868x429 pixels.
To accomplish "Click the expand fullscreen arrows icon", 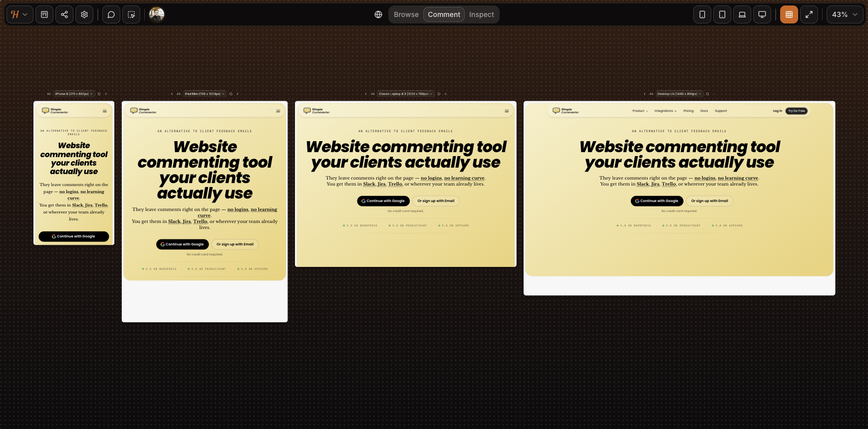I will (809, 14).
